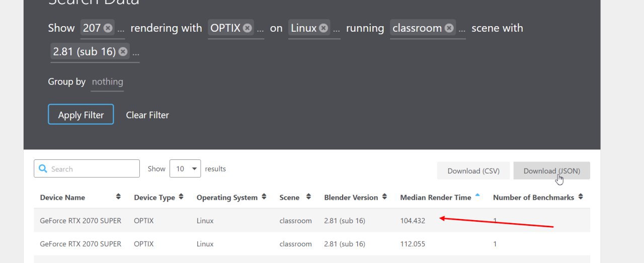Sort by Operating System column arrows
The height and width of the screenshot is (263, 644).
coord(263,197)
